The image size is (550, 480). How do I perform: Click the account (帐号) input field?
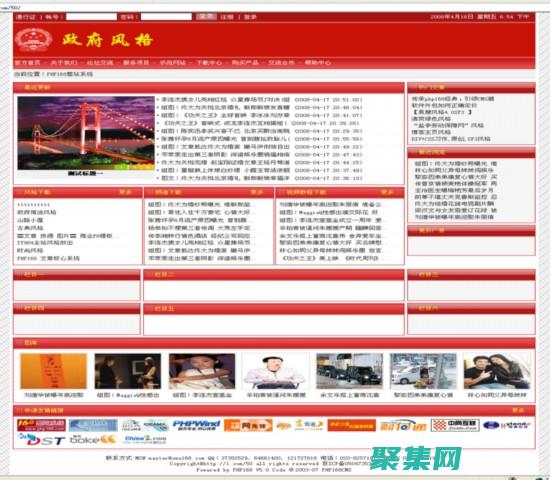point(91,16)
